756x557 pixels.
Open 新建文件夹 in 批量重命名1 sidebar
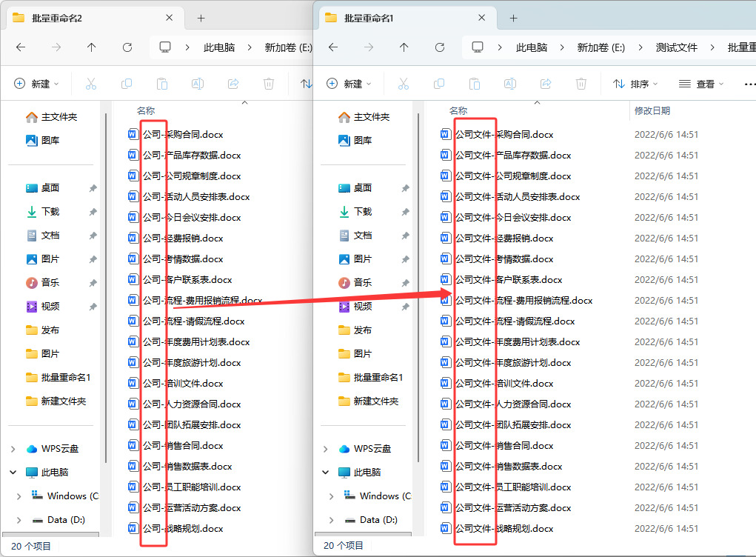pos(368,401)
